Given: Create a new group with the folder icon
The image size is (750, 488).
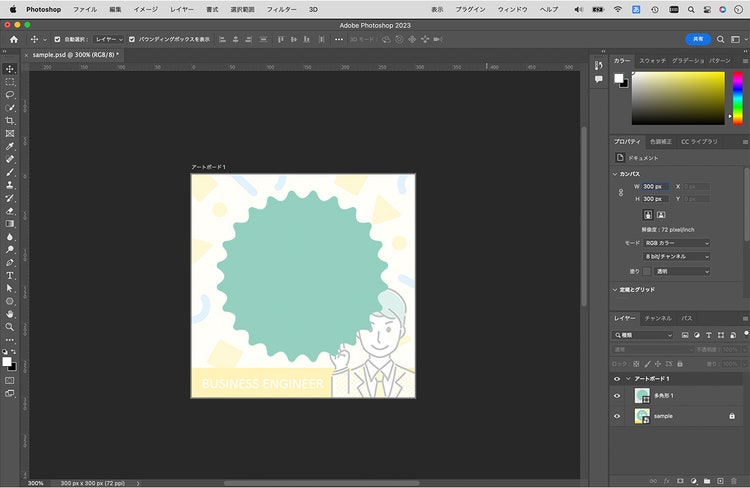Looking at the screenshot, I should [x=707, y=481].
